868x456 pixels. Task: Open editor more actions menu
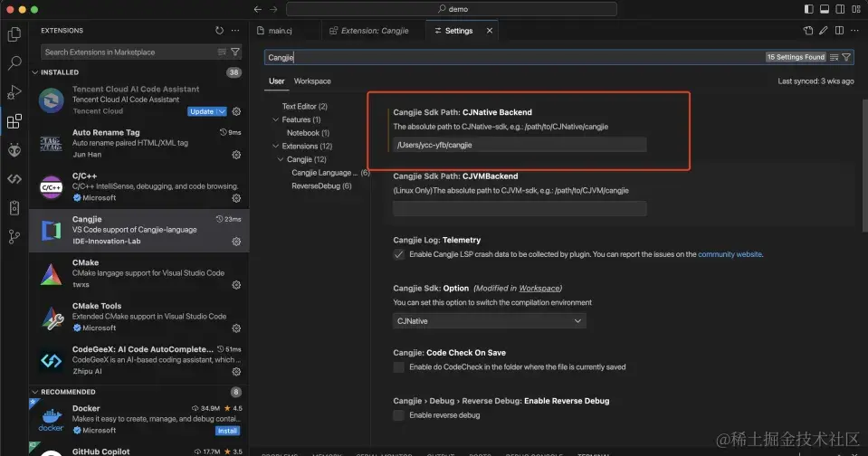click(x=854, y=31)
